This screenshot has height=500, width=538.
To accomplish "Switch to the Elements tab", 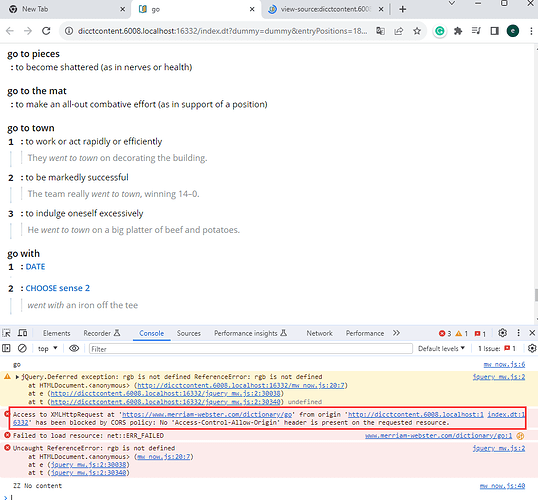I will pos(56,333).
